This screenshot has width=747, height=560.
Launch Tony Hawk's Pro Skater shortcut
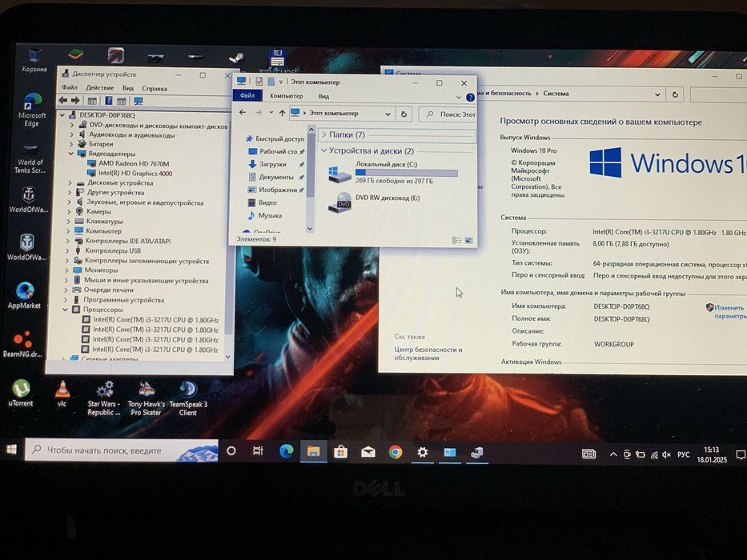(147, 398)
